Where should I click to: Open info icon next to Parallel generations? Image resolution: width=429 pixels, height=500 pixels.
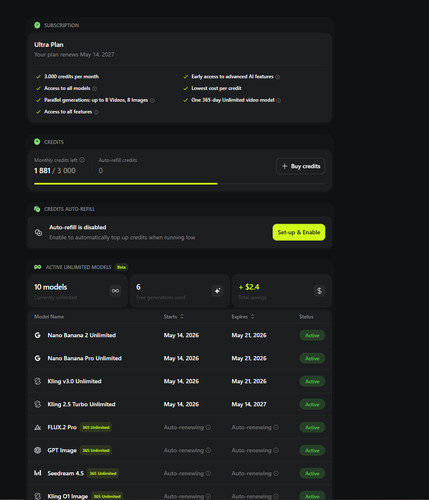coord(152,100)
